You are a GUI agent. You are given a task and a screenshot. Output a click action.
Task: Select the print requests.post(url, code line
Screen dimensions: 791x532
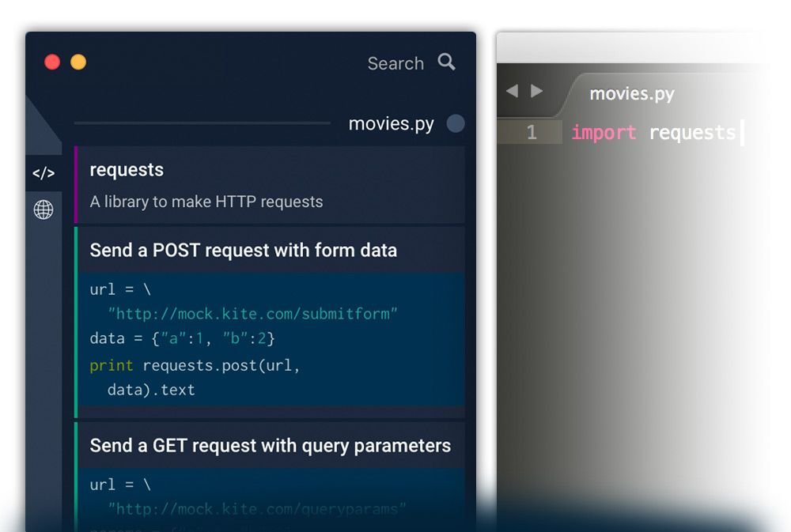coord(195,365)
